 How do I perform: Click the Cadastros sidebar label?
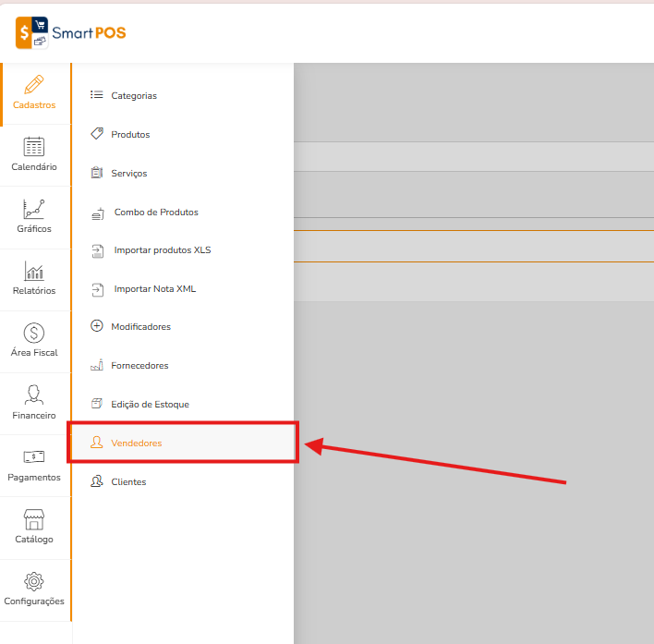click(x=34, y=104)
